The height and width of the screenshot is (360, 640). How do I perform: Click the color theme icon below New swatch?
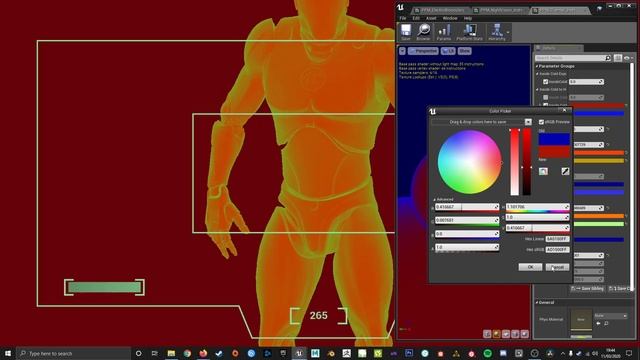click(543, 171)
